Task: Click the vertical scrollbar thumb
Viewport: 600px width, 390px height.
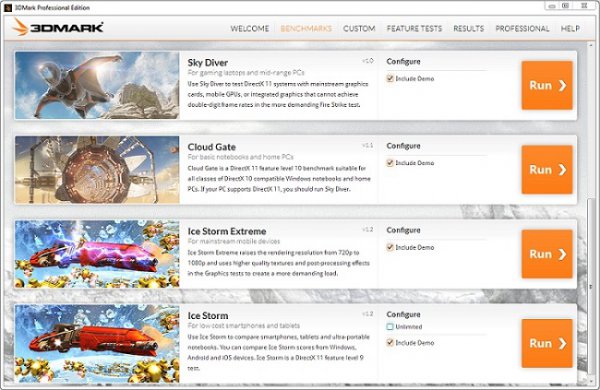Action: click(591, 286)
